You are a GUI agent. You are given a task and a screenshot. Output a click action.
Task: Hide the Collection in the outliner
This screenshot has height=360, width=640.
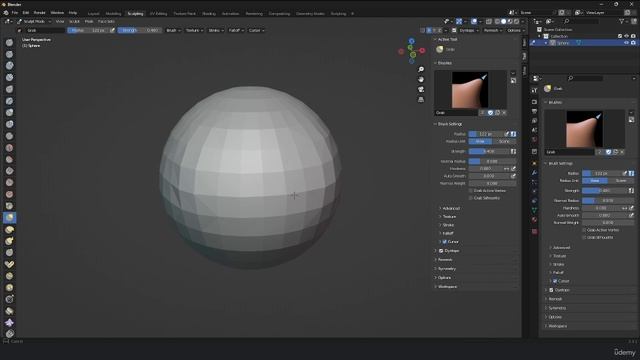626,36
